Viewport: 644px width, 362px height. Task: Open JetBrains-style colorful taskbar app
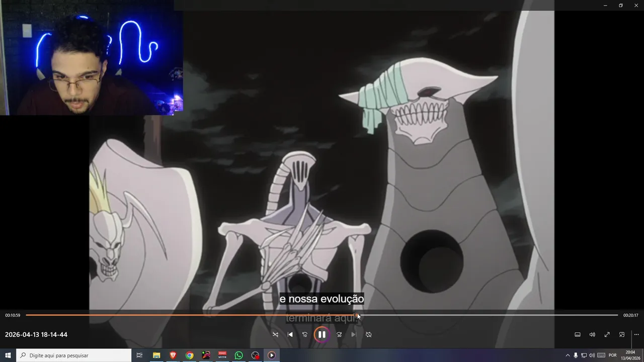coord(206,355)
